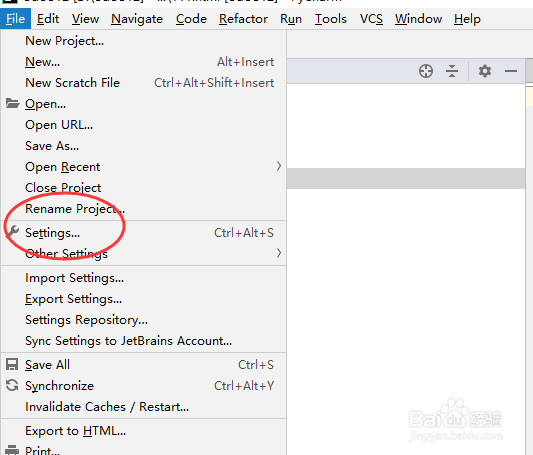Choose Export to HTML...
The image size is (533, 455).
pyautogui.click(x=143, y=431)
